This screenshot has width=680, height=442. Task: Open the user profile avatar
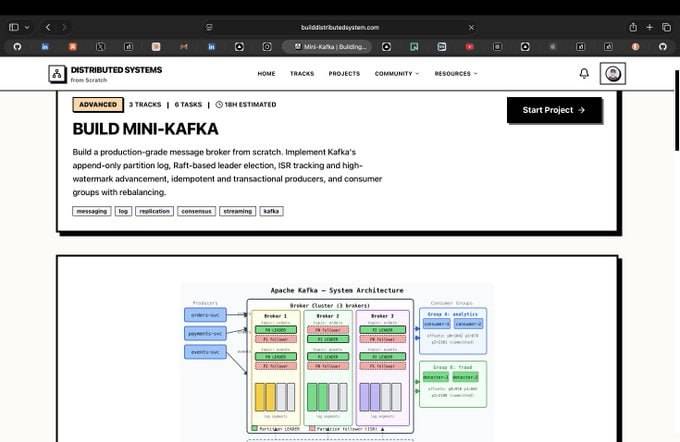click(x=612, y=74)
